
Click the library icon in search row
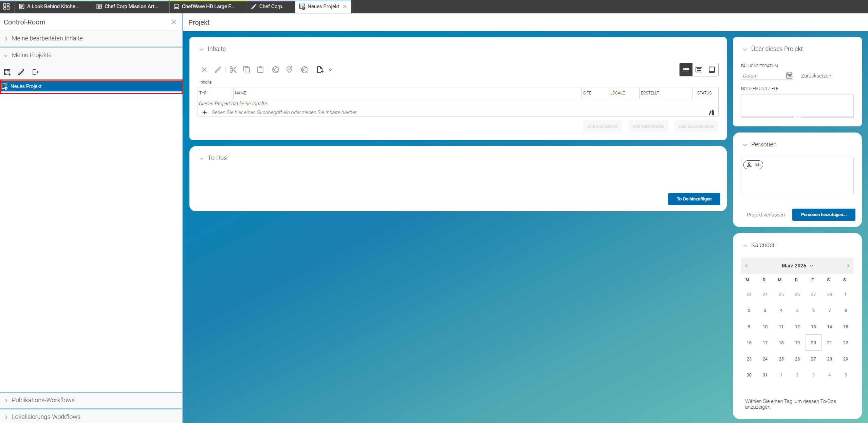click(x=712, y=112)
